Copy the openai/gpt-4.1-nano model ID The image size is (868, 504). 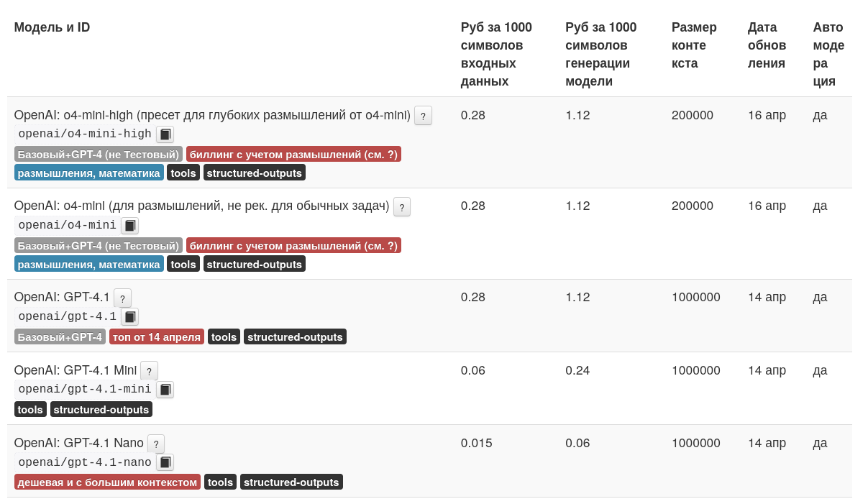tap(165, 462)
